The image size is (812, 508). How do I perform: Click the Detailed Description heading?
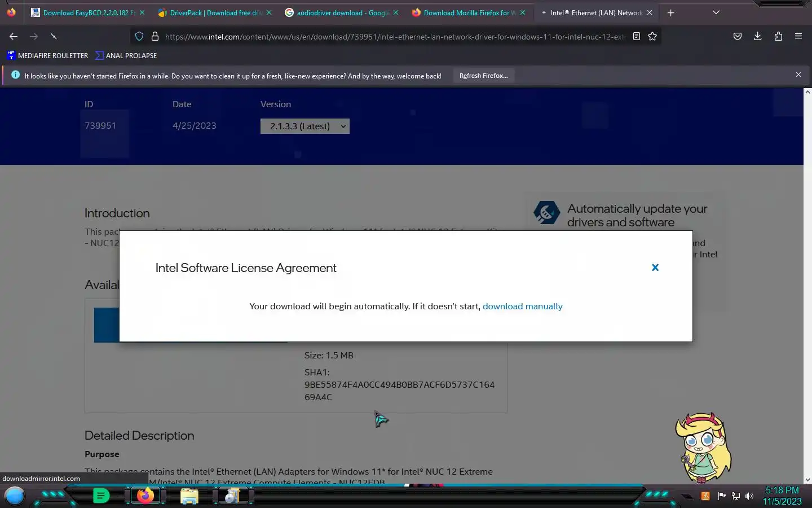click(x=139, y=435)
